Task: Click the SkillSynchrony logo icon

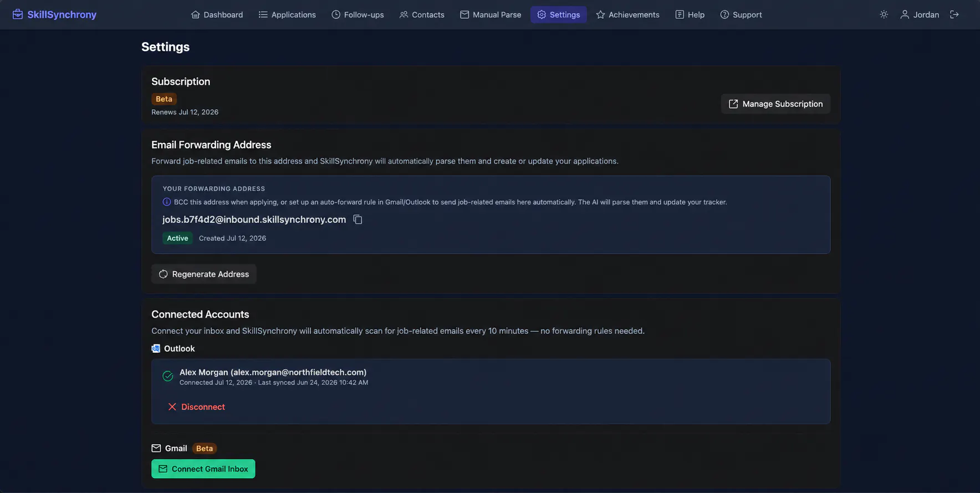Action: click(18, 14)
